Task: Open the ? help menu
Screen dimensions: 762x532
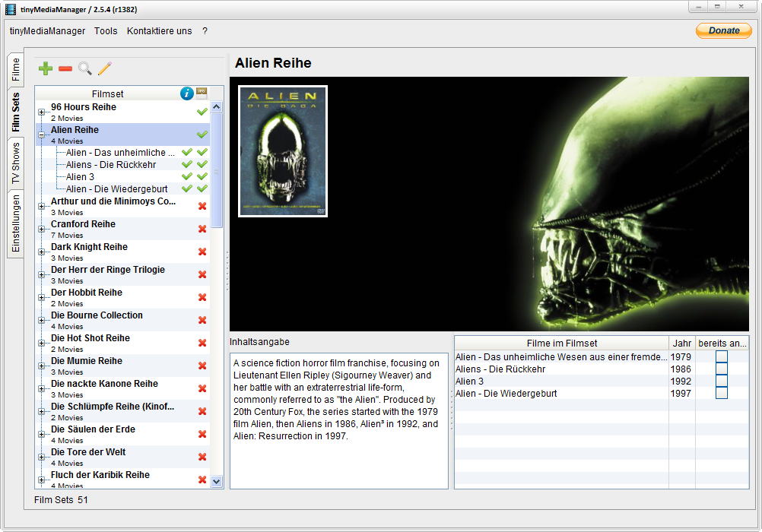Action: point(205,31)
